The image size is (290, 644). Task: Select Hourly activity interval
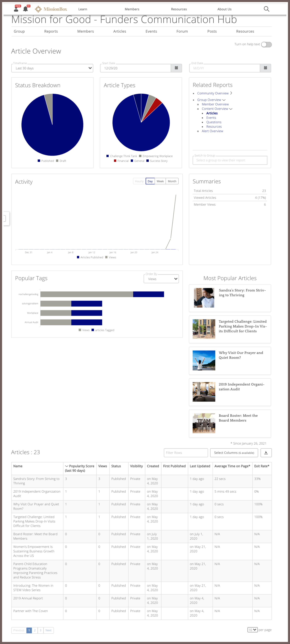(139, 181)
